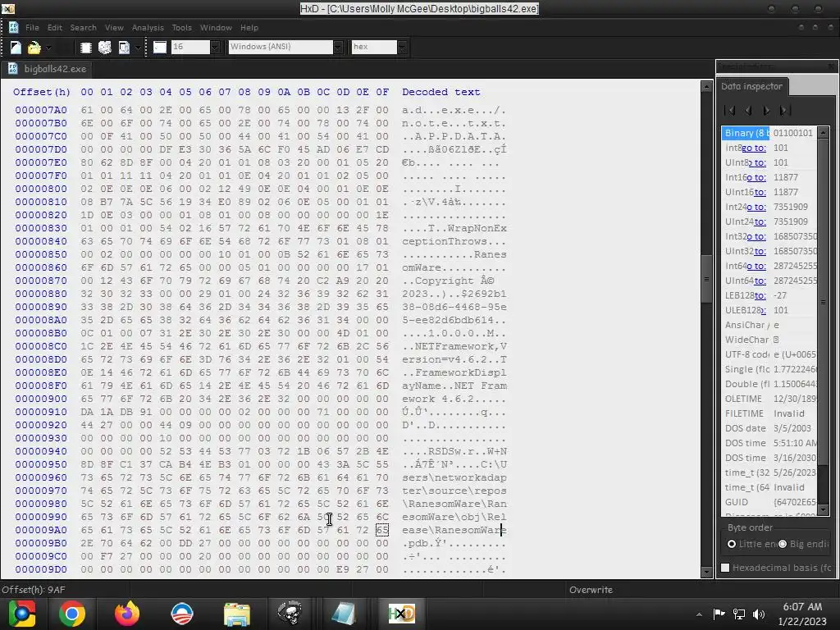The image size is (840, 630).
Task: Click the Open disk image icon
Action: (124, 47)
